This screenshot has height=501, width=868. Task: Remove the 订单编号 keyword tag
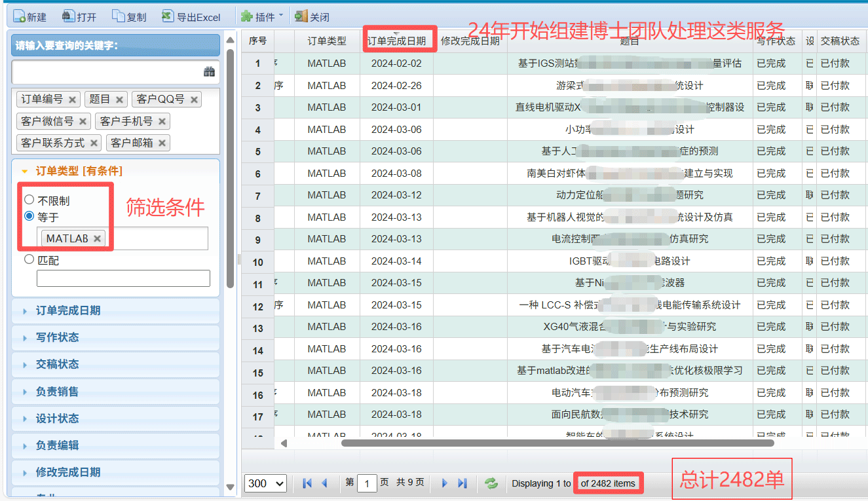click(x=72, y=100)
